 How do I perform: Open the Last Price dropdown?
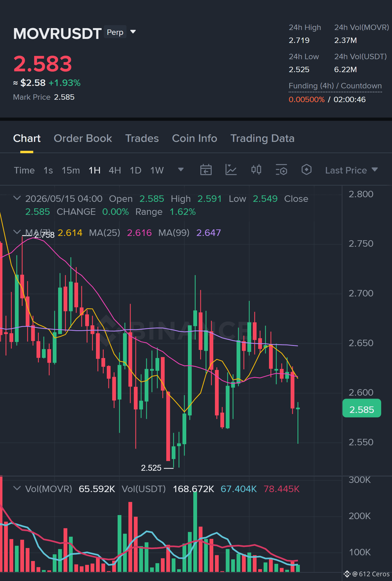coord(351,170)
